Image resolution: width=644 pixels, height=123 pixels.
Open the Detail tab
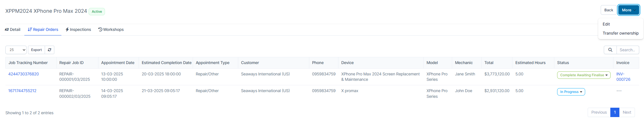point(13,29)
